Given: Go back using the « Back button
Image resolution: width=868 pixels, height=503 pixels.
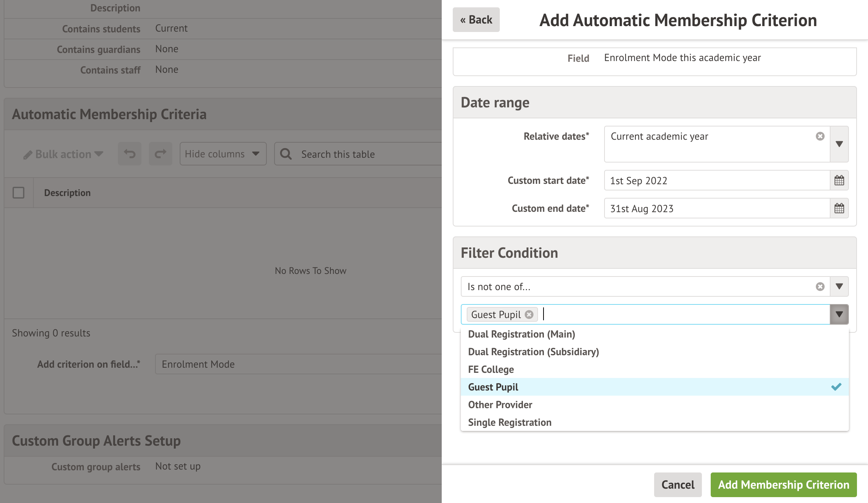Looking at the screenshot, I should 476,20.
